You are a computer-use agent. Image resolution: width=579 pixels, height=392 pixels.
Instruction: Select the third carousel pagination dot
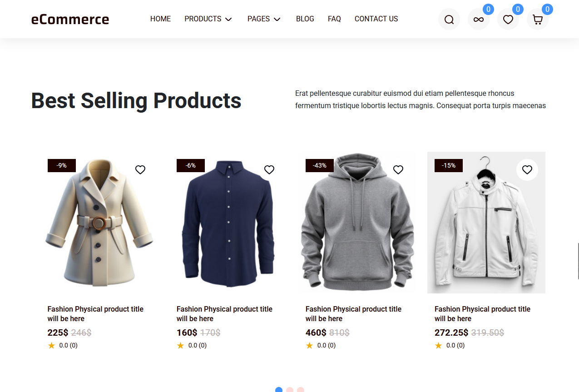[301, 390]
